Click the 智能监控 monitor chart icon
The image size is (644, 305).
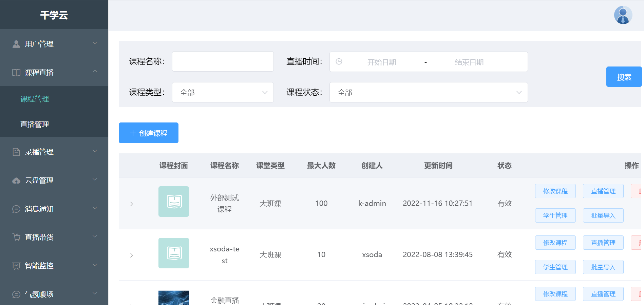(16, 266)
